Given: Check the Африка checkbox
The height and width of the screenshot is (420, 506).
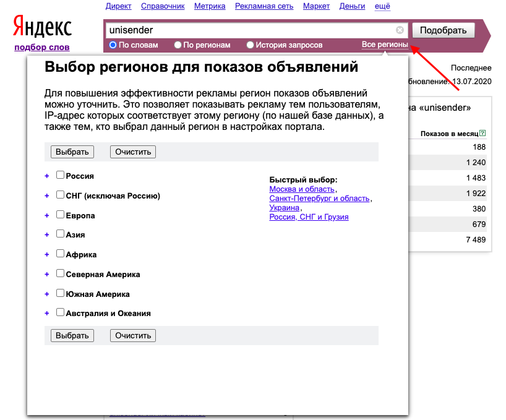Looking at the screenshot, I should [x=60, y=254].
